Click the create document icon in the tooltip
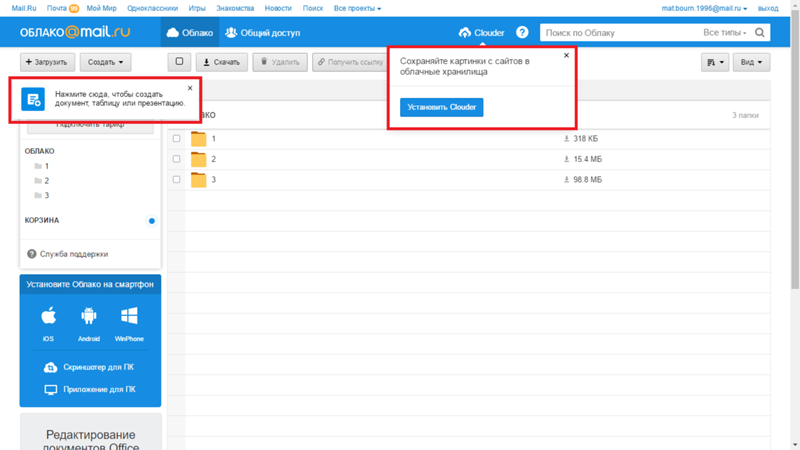 pyautogui.click(x=33, y=99)
